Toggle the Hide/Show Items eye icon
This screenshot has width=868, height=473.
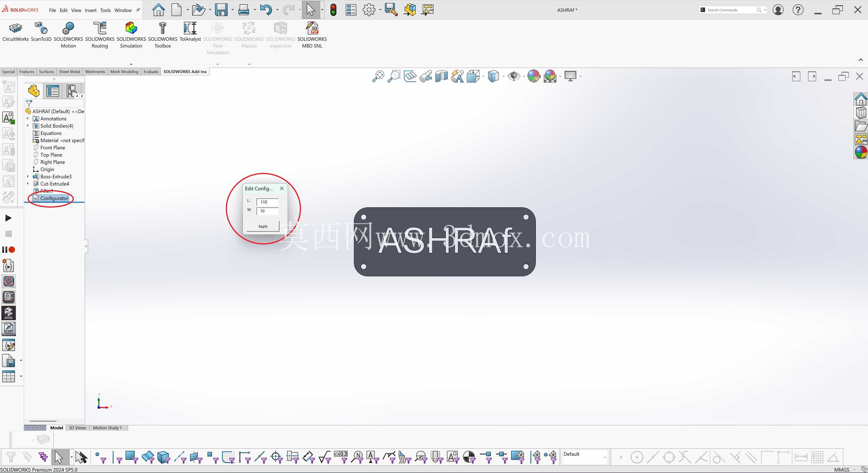point(513,76)
